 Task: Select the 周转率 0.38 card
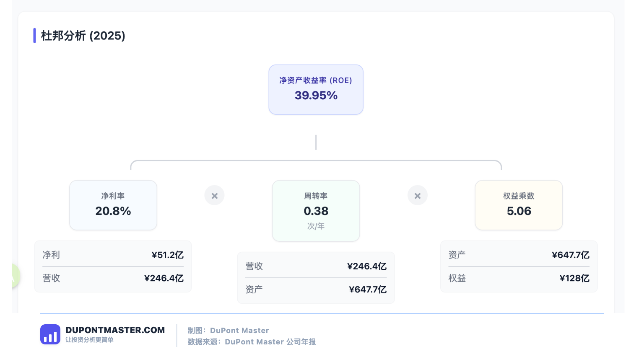pos(316,211)
